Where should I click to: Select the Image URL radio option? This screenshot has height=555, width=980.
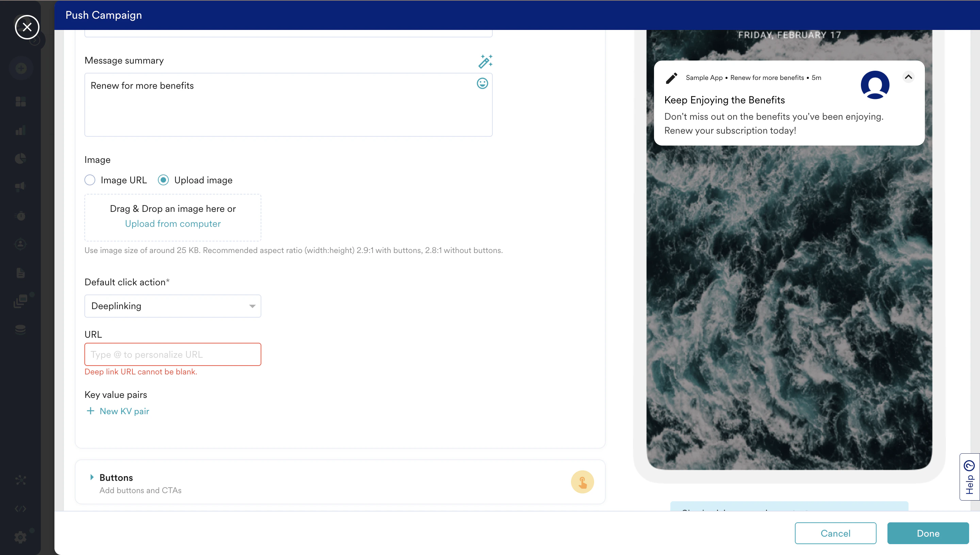coord(90,180)
